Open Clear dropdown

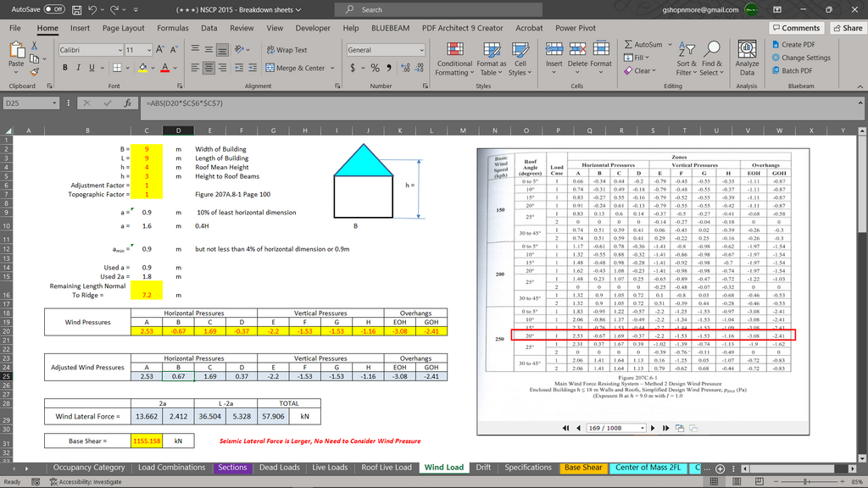pyautogui.click(x=639, y=71)
